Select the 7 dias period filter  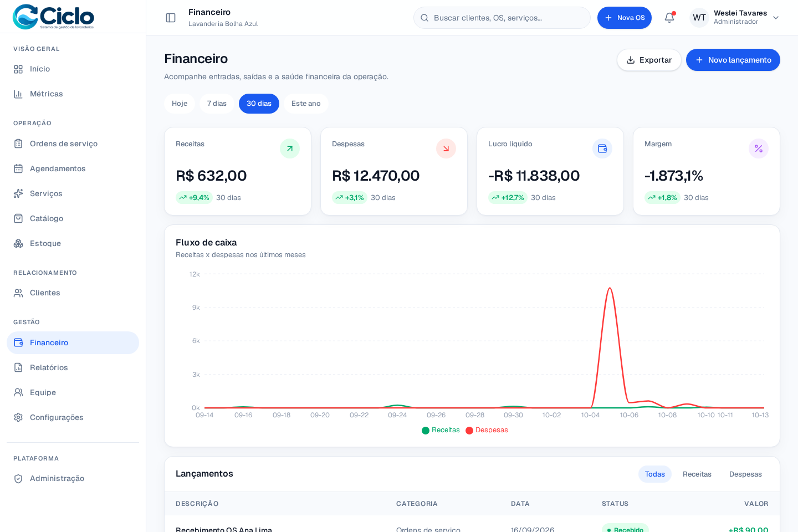[x=217, y=104]
